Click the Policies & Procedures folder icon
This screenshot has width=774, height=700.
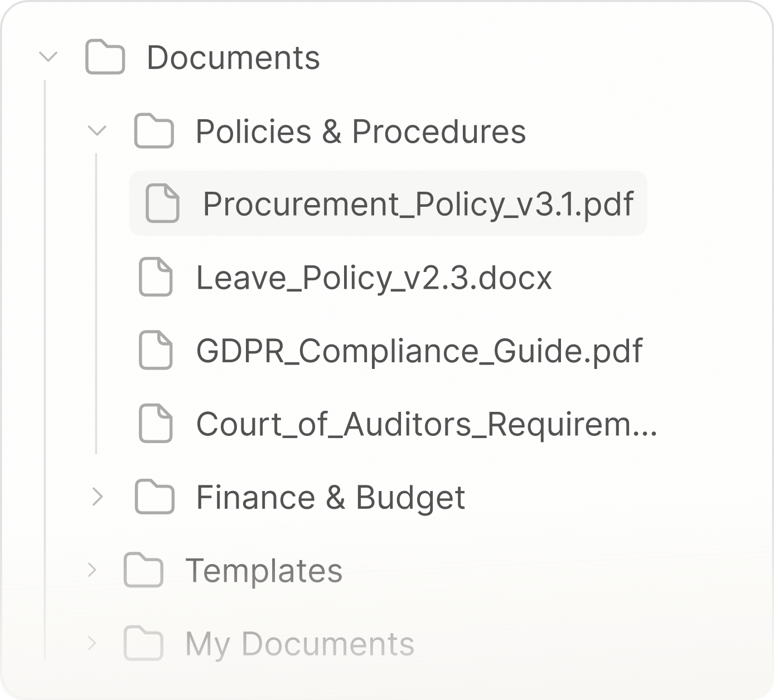tap(154, 131)
